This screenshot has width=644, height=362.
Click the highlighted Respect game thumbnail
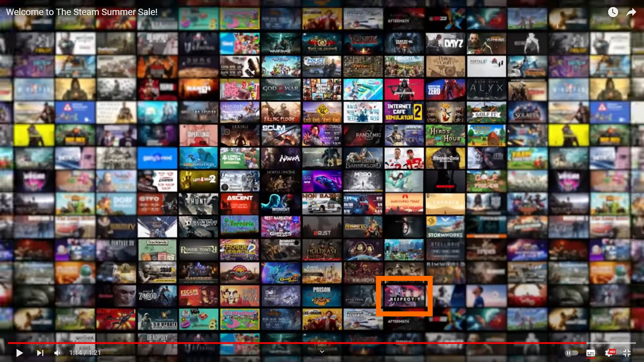404,296
